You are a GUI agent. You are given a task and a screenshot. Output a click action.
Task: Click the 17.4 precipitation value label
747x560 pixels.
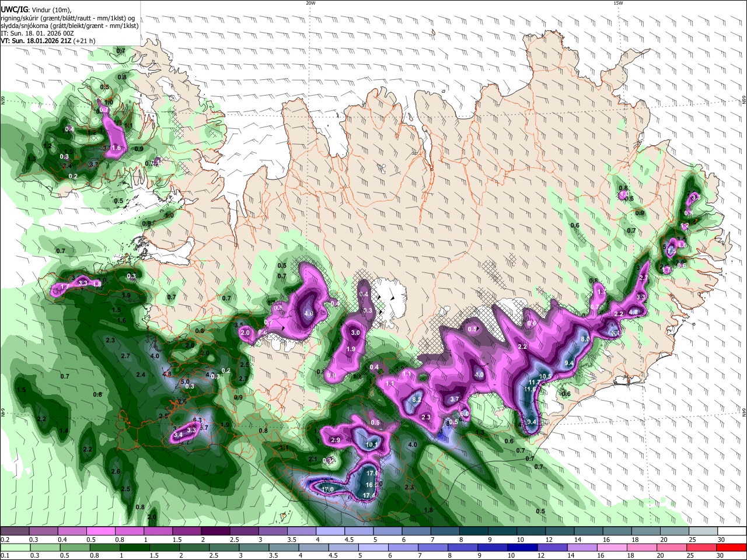(369, 495)
